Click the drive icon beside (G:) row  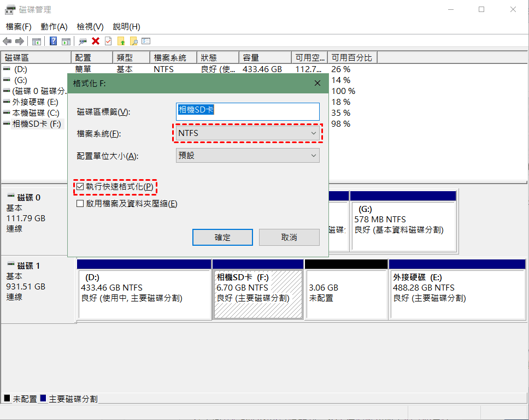(x=7, y=80)
